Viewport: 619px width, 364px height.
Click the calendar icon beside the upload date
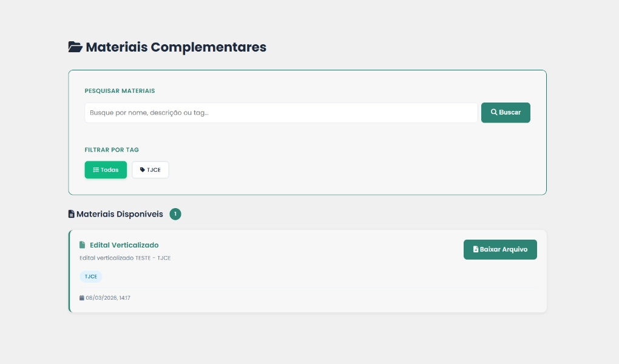tap(82, 298)
